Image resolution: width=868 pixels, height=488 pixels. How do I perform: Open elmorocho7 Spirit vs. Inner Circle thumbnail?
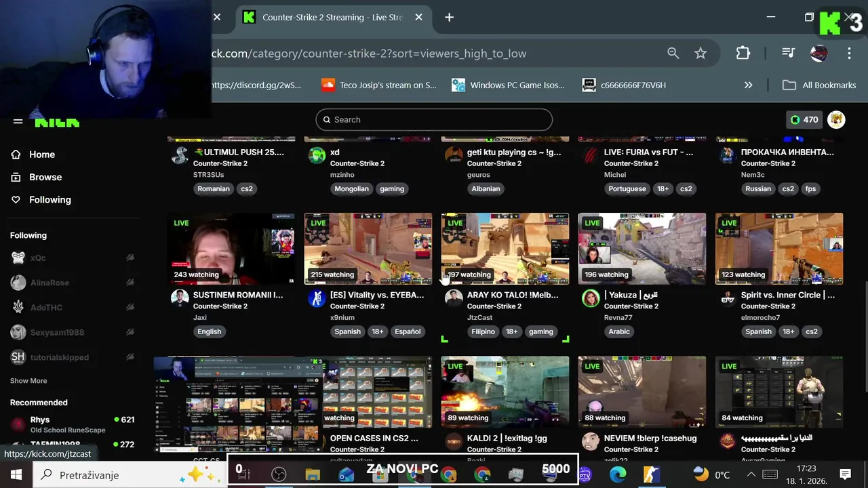click(x=779, y=249)
